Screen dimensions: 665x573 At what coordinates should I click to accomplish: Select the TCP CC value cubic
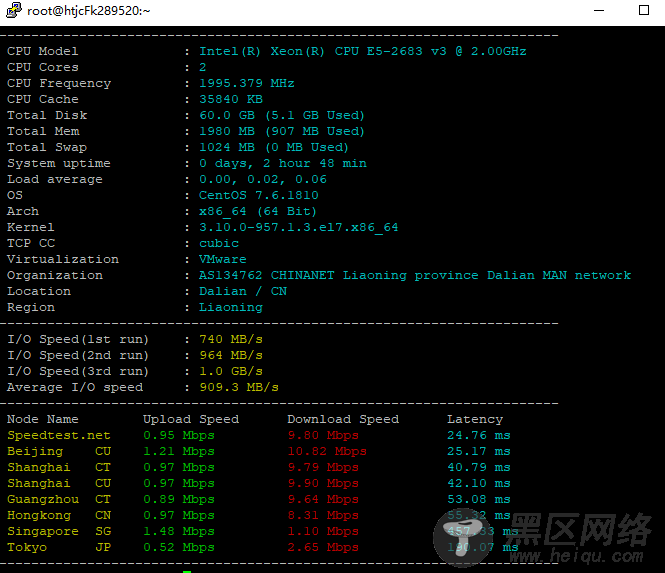[x=219, y=243]
